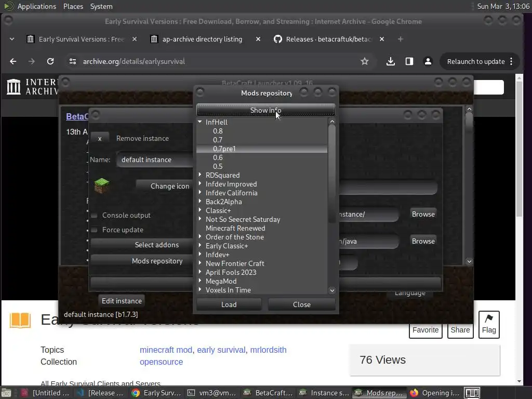532x399 pixels.
Task: Toggle Console output checkbox
Action: click(x=95, y=216)
